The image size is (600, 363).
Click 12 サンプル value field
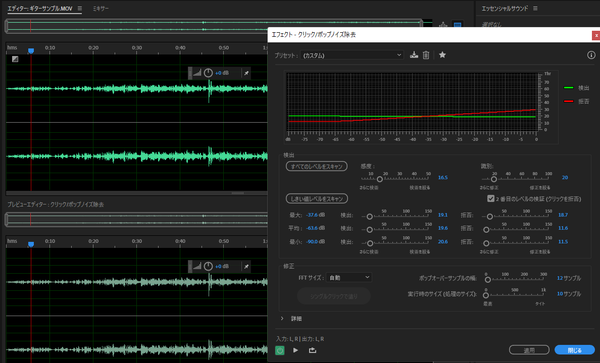point(569,278)
